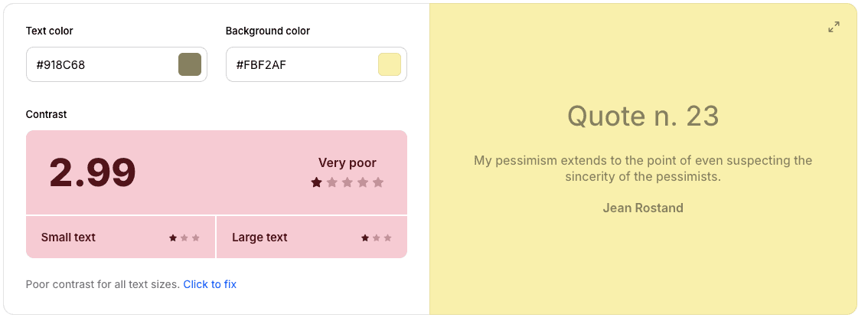The image size is (868, 321).
Task: Click the last empty star beside Large text
Action: click(387, 237)
